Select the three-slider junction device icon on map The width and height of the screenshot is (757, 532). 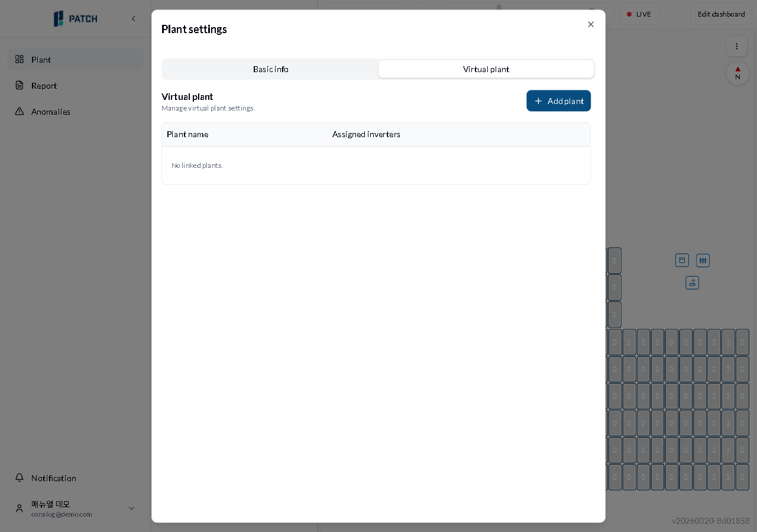point(703,260)
